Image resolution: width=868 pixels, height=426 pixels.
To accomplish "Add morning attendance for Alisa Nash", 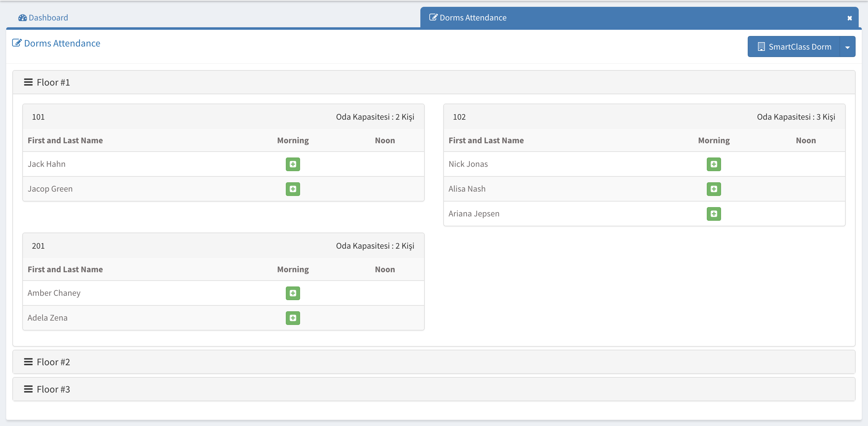I will (x=713, y=189).
